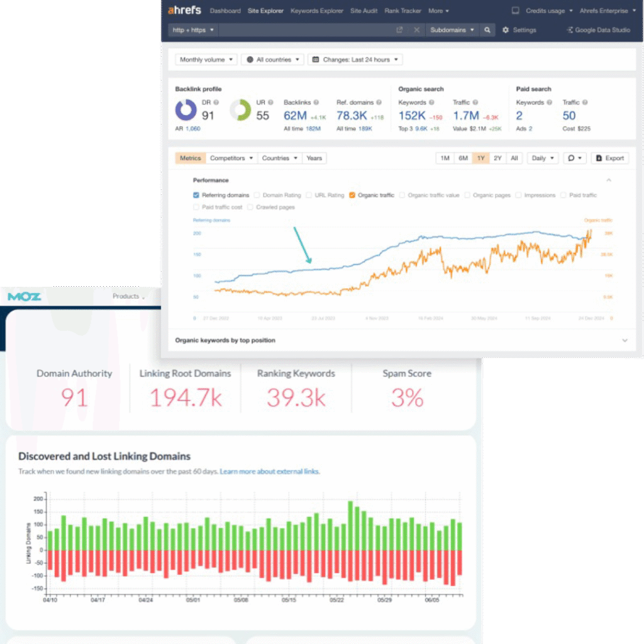The image size is (644, 644).
Task: Clear the URL field with the X icon
Action: pos(416,30)
